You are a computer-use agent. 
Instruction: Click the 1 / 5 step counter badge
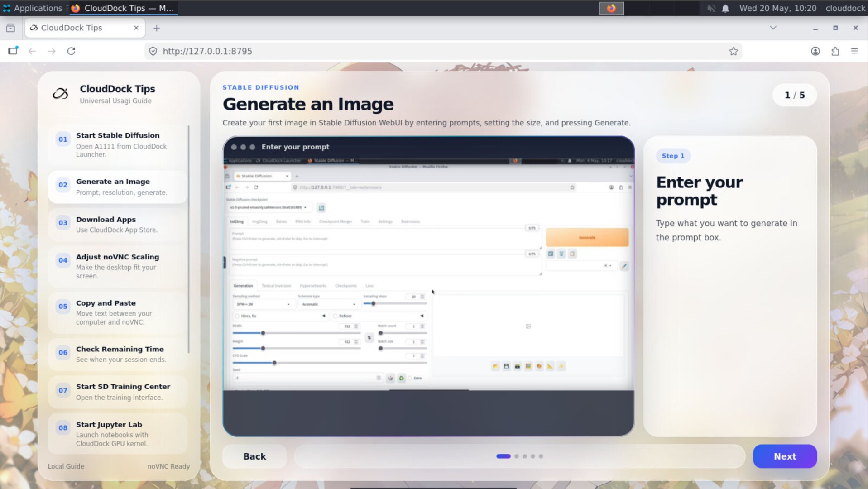795,95
